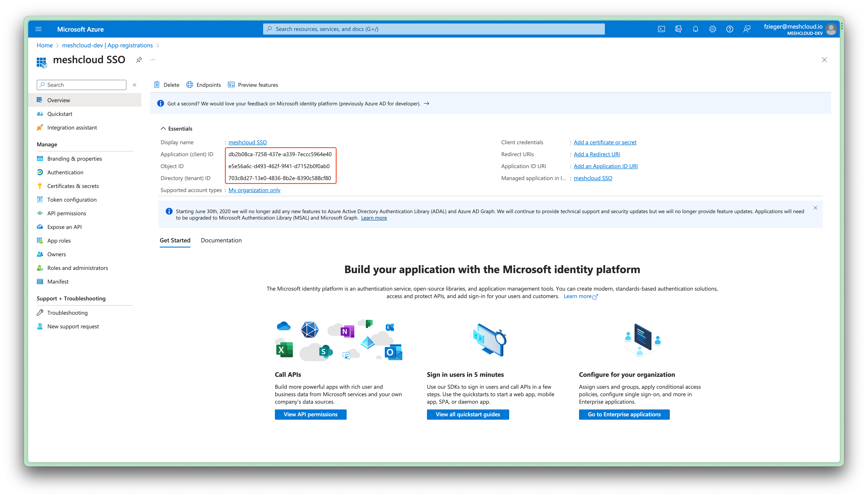
Task: Open the help and support icon
Action: point(729,29)
